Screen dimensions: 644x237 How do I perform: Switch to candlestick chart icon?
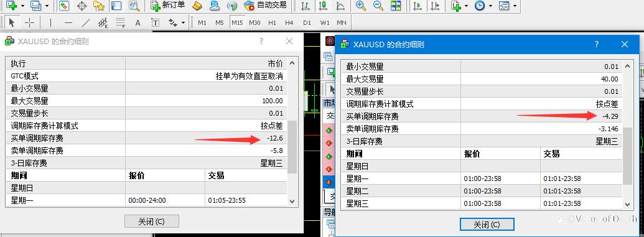coord(323,6)
